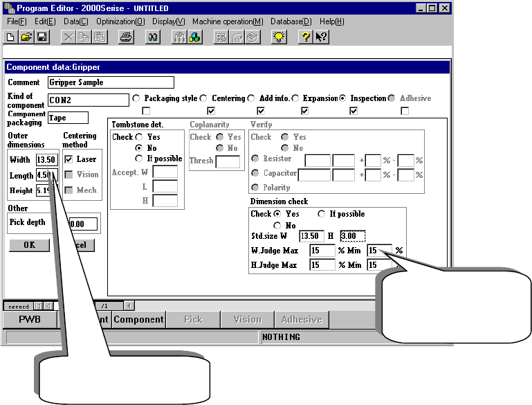
Task: Switch to the PWB tab
Action: pyautogui.click(x=29, y=320)
